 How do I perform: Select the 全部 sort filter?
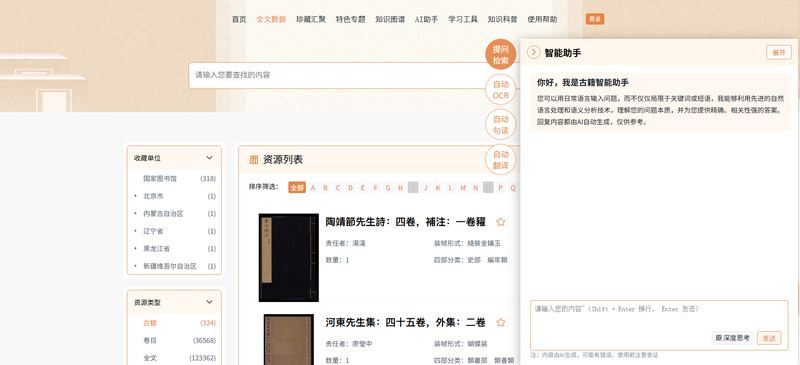[x=297, y=187]
